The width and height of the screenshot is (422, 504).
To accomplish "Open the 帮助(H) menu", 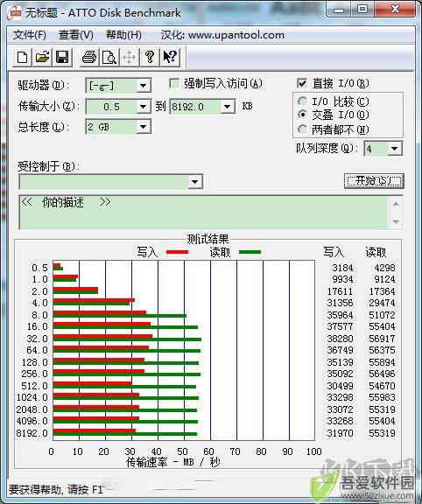I will point(123,35).
